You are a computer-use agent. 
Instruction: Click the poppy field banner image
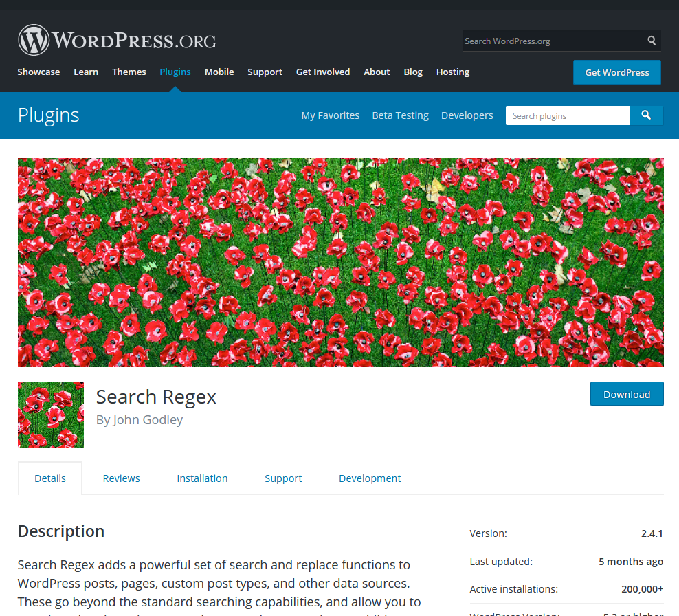340,263
